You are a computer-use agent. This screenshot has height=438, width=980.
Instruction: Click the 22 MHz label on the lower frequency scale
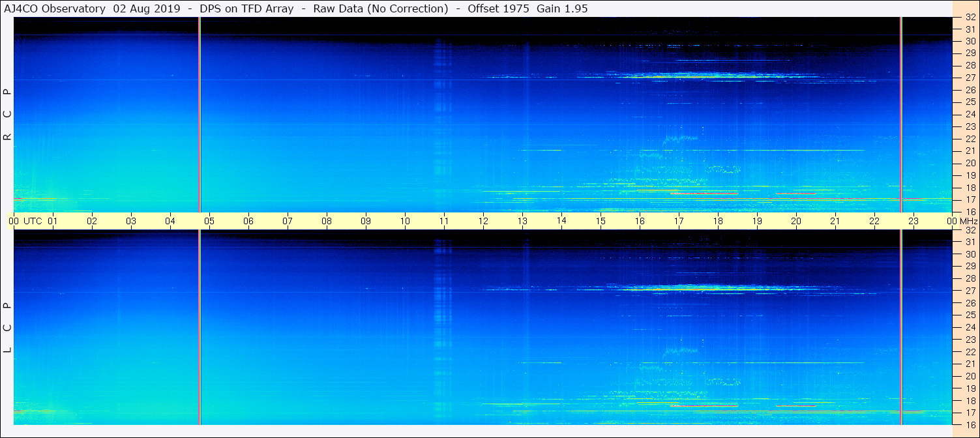(970, 352)
